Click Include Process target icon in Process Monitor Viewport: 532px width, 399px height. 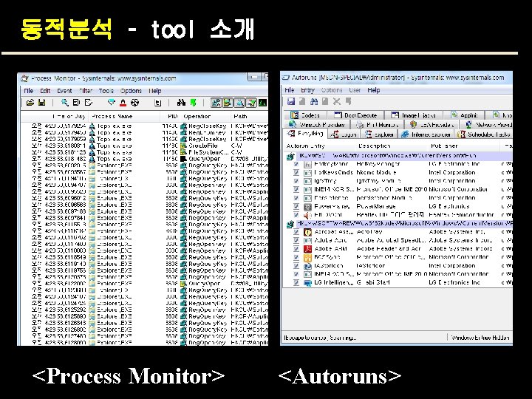click(x=134, y=103)
